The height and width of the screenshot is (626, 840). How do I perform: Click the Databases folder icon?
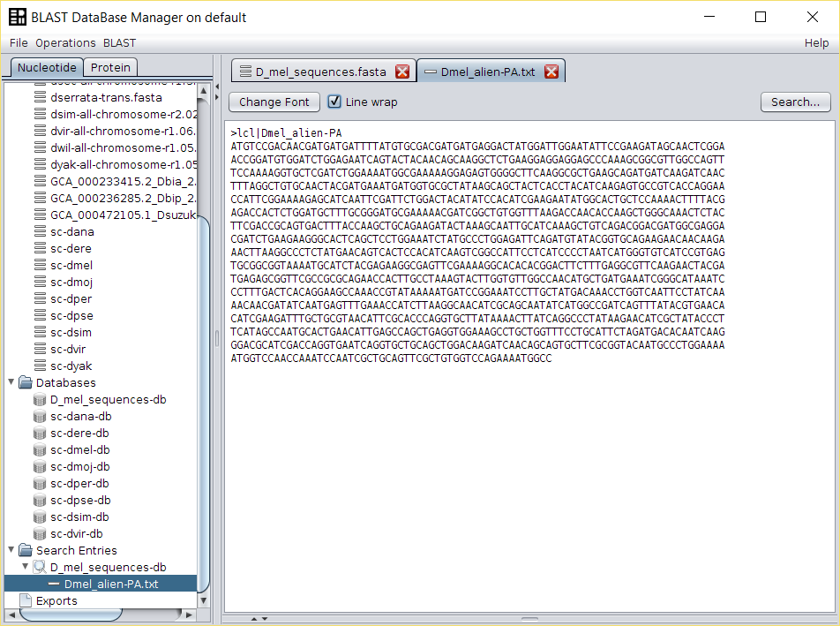pos(26,383)
